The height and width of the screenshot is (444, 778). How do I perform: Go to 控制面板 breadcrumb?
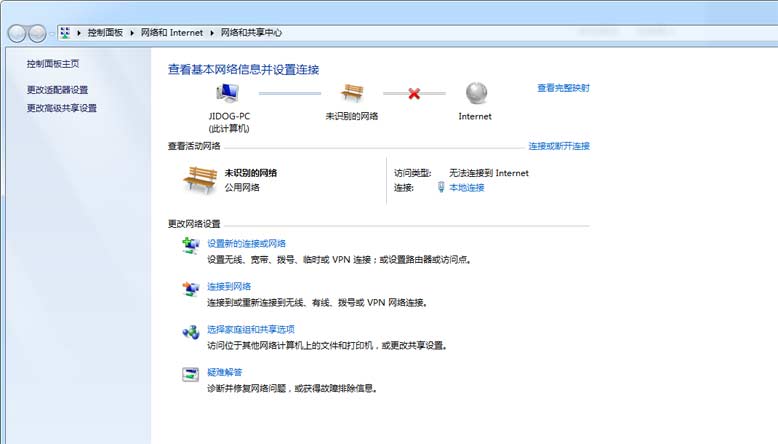(105, 33)
